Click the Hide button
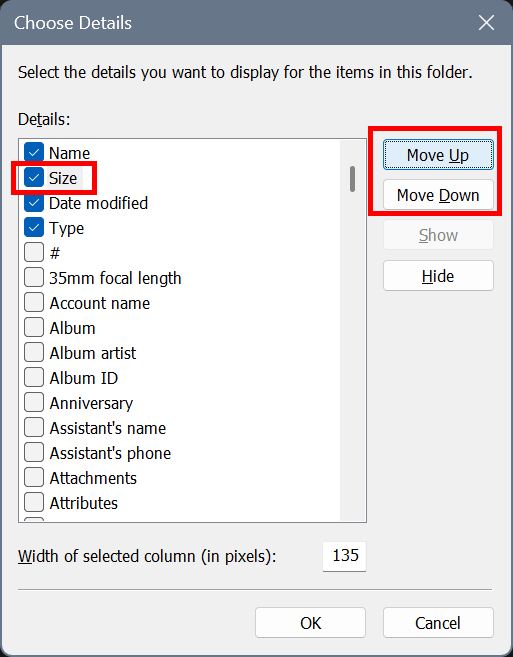 tap(438, 276)
